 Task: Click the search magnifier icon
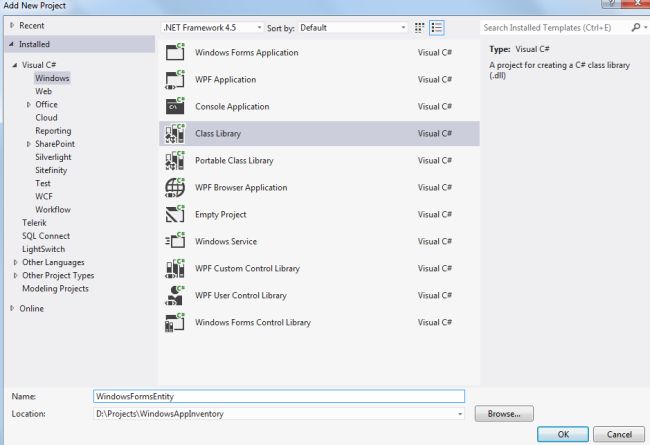pyautogui.click(x=635, y=27)
